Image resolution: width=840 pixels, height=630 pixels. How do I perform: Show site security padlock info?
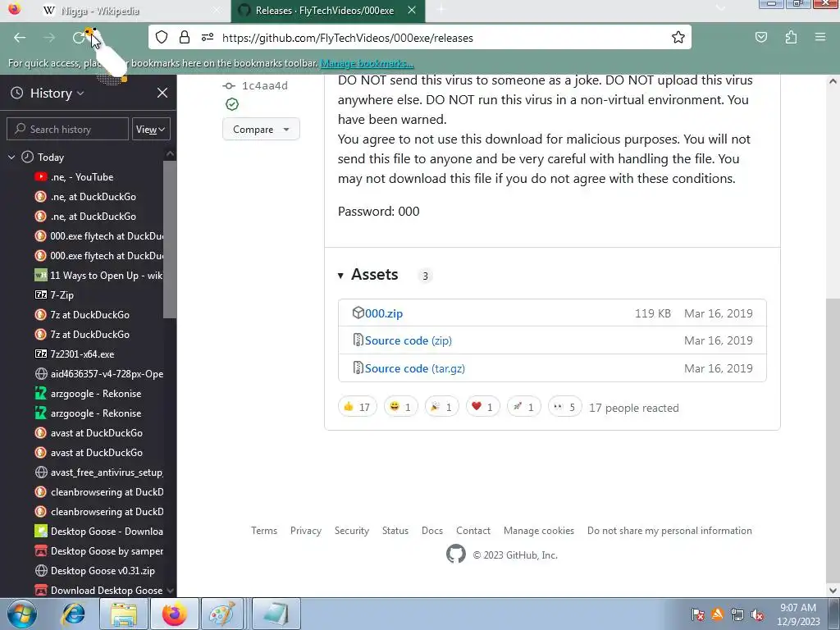point(185,38)
